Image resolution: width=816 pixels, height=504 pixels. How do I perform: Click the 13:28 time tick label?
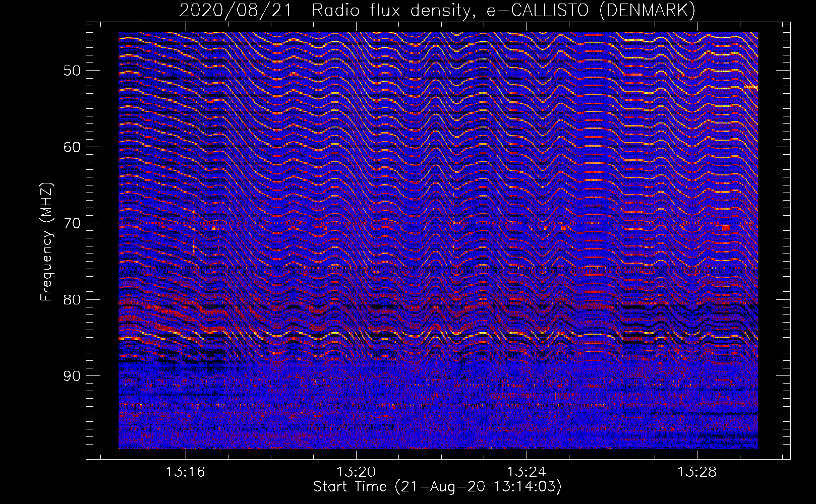pyautogui.click(x=697, y=472)
